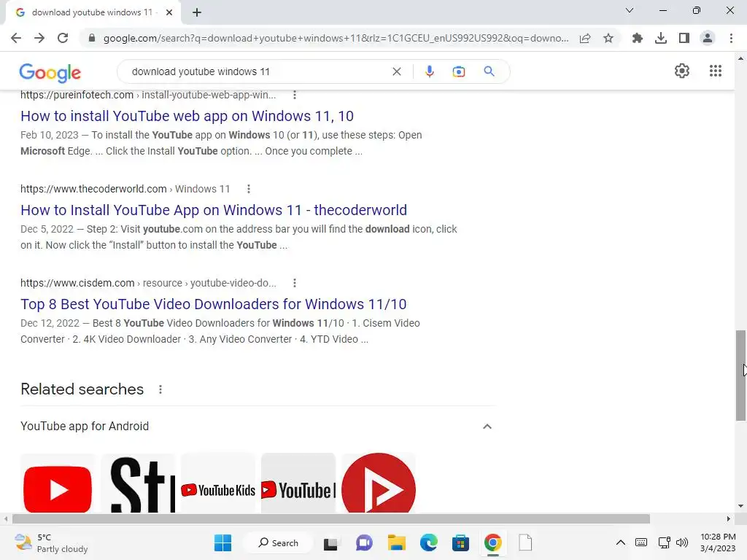Click the cisdem.com result URL
747x560 pixels.
click(148, 283)
